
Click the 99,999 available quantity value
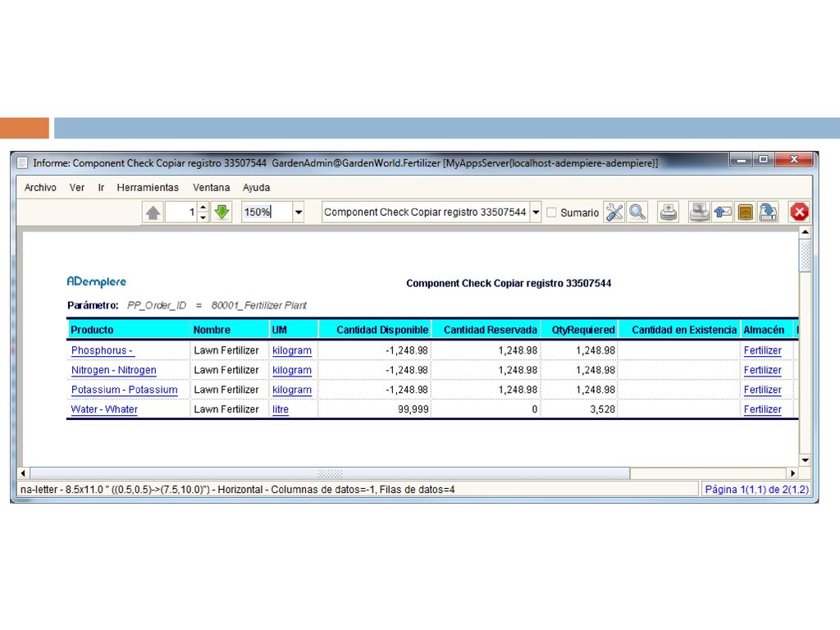coord(413,409)
